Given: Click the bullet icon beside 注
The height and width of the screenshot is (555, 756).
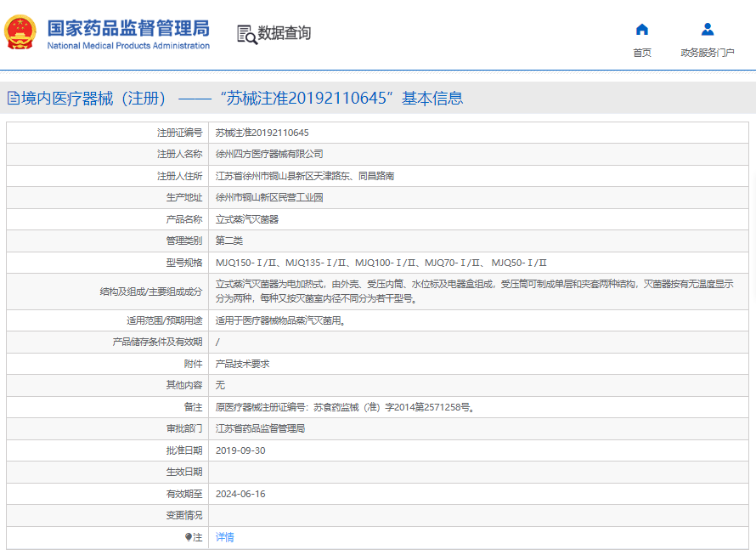Looking at the screenshot, I should coord(188,537).
